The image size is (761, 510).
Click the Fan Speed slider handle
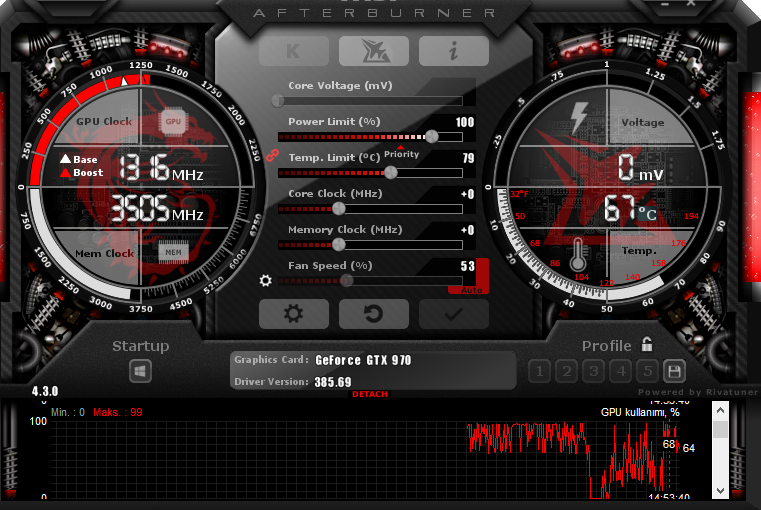click(346, 280)
